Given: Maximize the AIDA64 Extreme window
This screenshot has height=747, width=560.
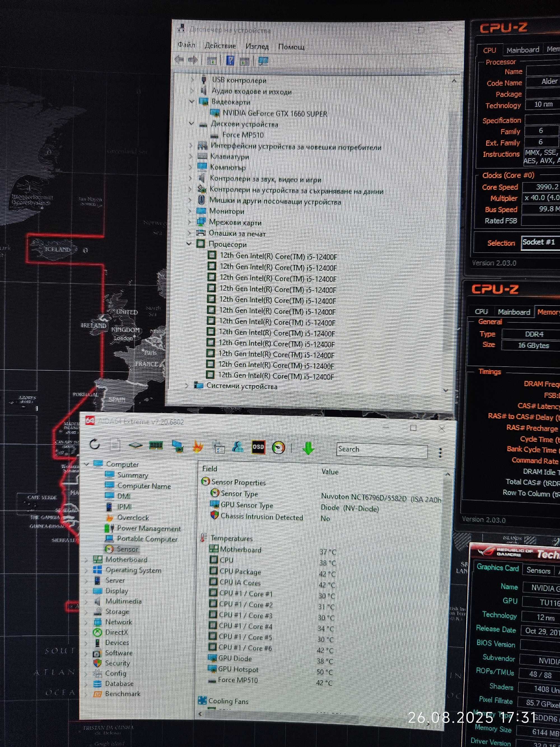Looking at the screenshot, I should pos(413,427).
